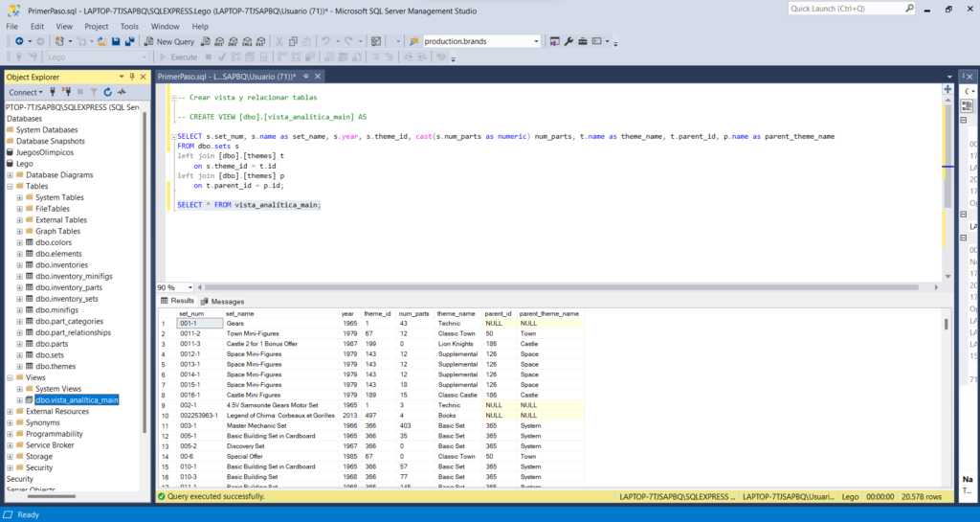The image size is (980, 522).
Task: Open Activity Monitor from Object Explorer toolbar
Action: [121, 92]
